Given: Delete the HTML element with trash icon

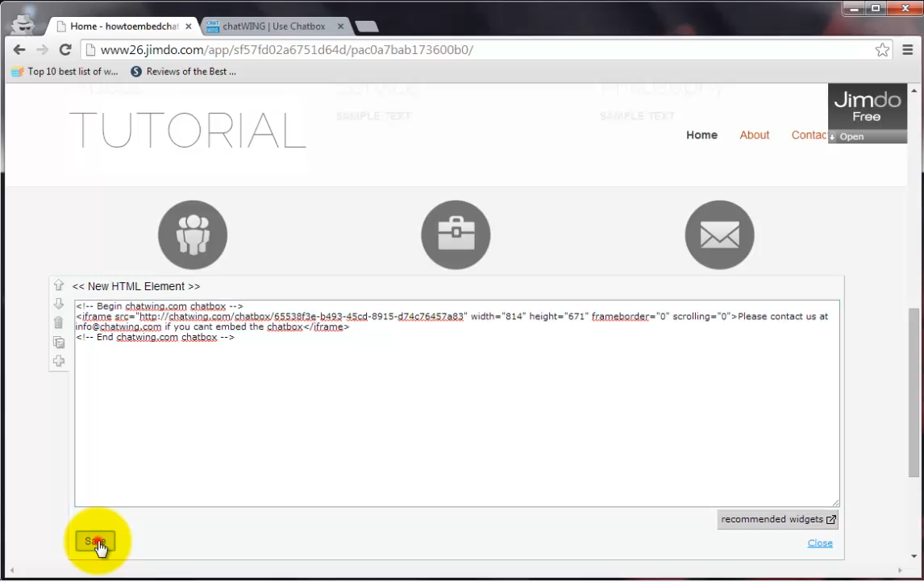Looking at the screenshot, I should [x=58, y=322].
